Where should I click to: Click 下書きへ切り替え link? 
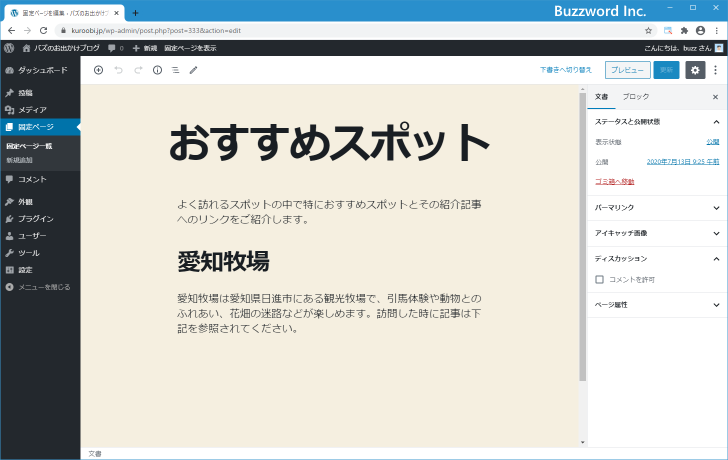point(566,70)
